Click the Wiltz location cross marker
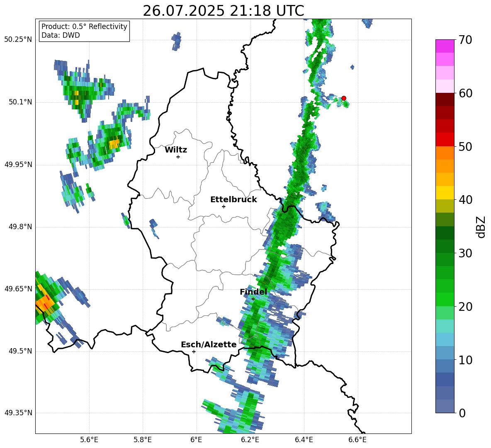Viewport: 491px width, 448px height. point(178,157)
